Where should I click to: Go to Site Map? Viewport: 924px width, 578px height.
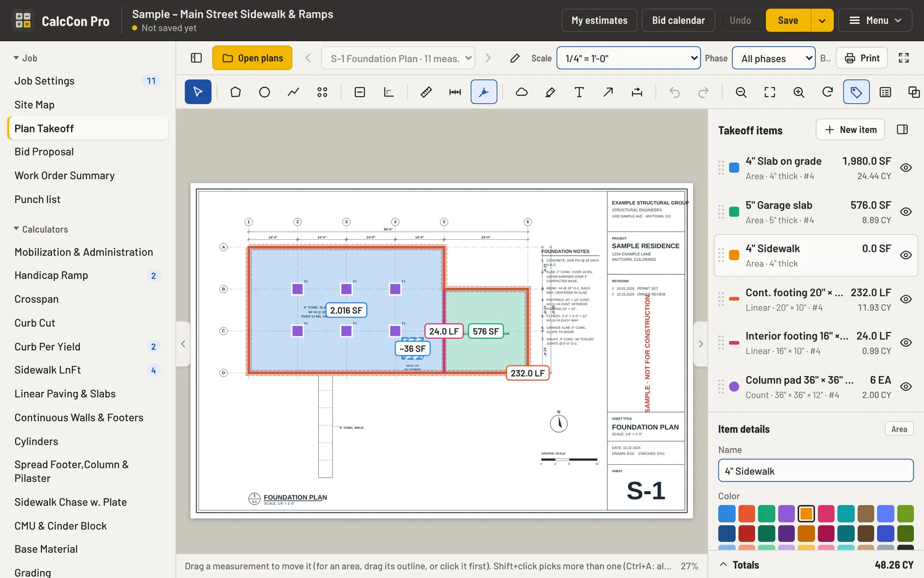(88, 105)
